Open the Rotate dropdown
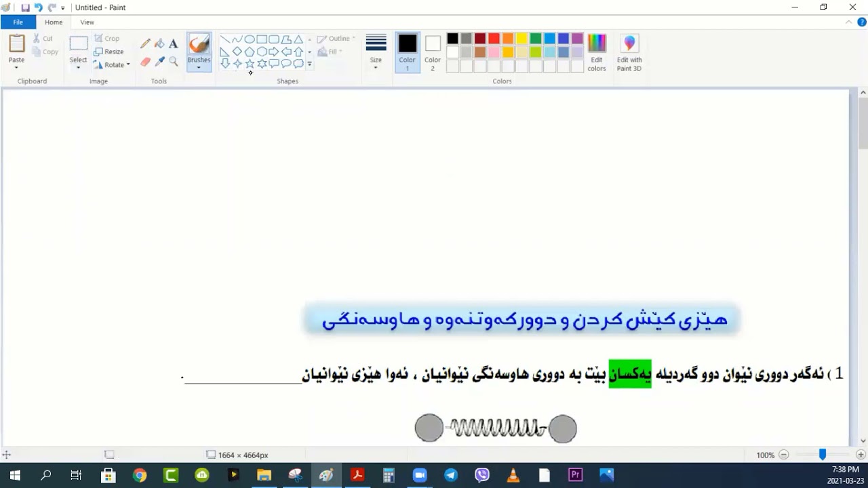The width and height of the screenshot is (868, 488). (x=112, y=65)
